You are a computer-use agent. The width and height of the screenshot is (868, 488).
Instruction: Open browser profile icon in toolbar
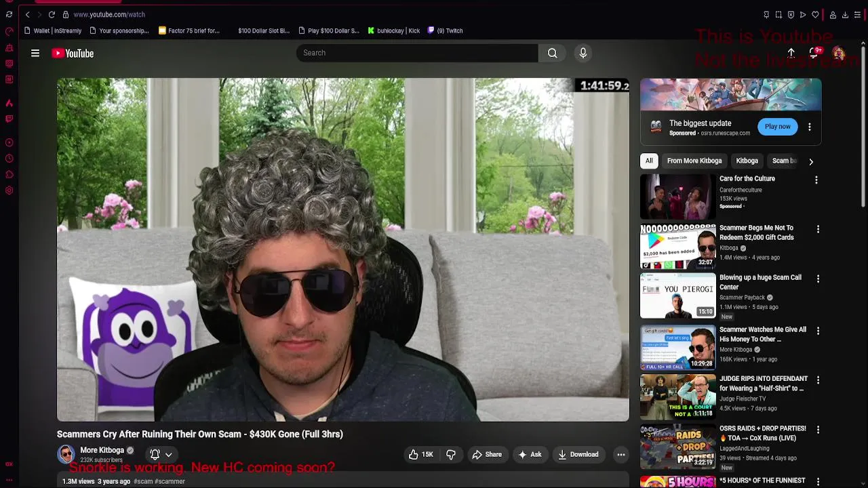tap(833, 14)
